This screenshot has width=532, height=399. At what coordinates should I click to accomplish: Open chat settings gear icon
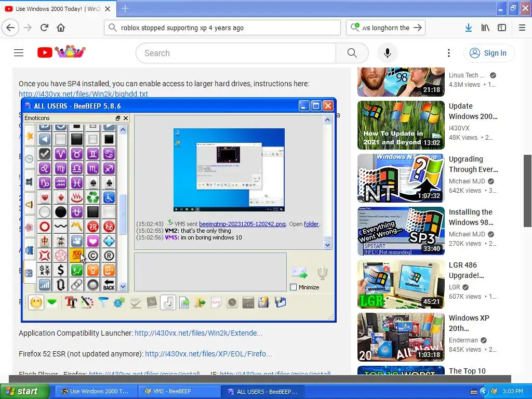[x=119, y=302]
